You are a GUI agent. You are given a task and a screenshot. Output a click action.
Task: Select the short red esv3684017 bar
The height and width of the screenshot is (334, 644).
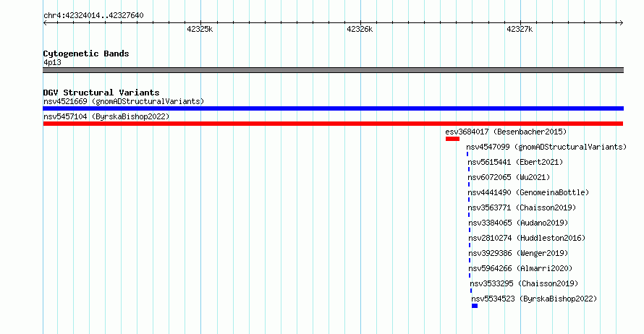point(452,139)
